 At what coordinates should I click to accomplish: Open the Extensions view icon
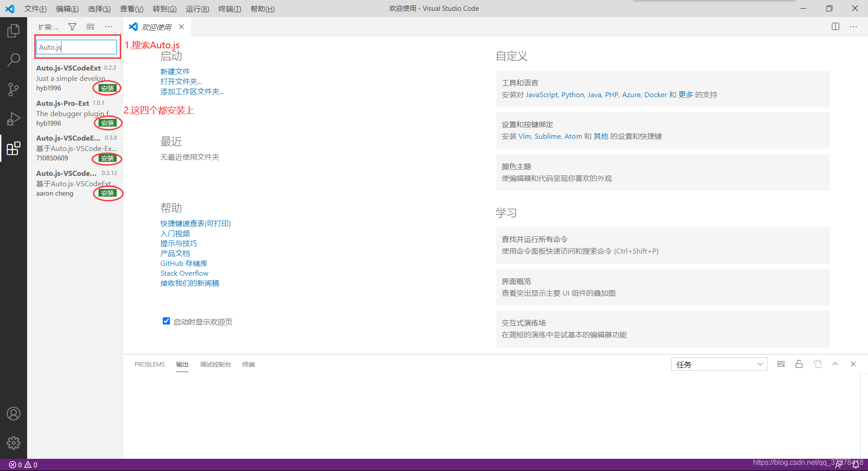(x=14, y=148)
